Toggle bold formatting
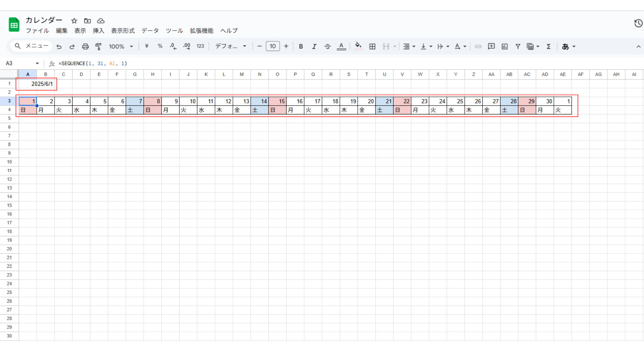This screenshot has height=351, width=644. 301,46
